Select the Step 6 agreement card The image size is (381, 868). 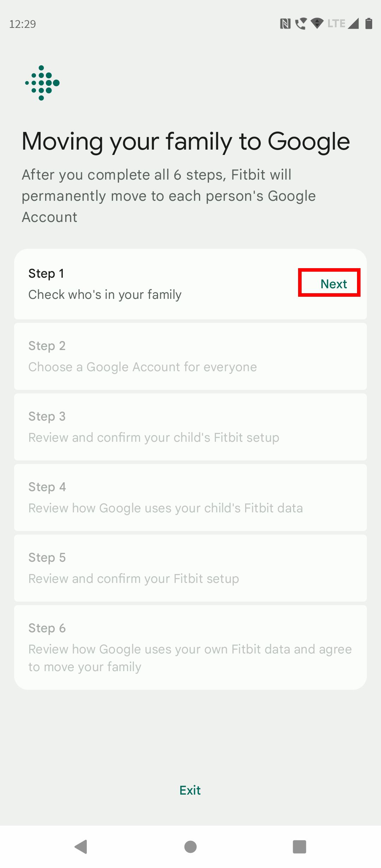(190, 647)
